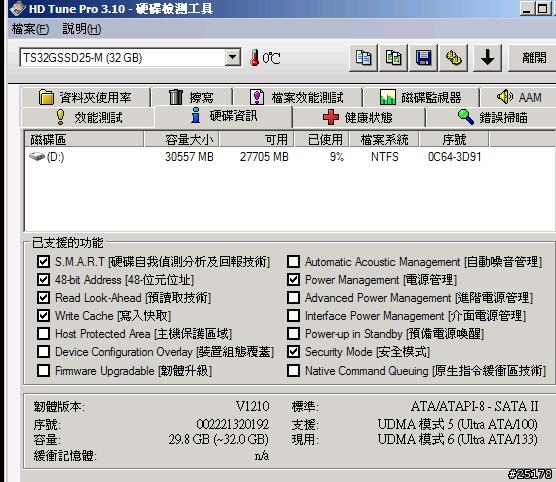This screenshot has height=482, width=556.
Task: Toggle the Interface Power Management checkbox
Action: click(293, 316)
